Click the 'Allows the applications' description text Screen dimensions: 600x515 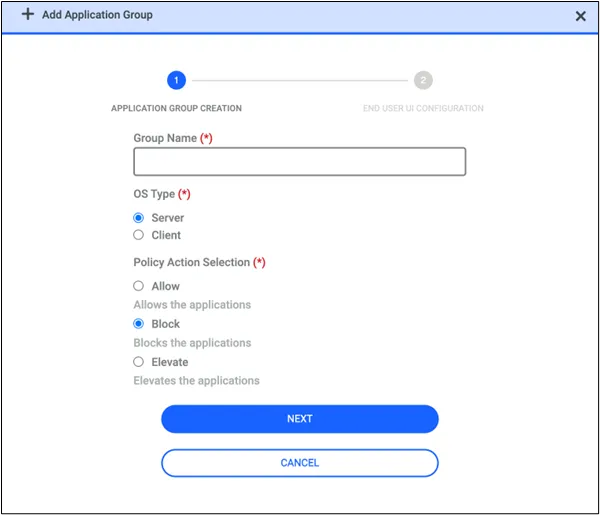coord(192,305)
